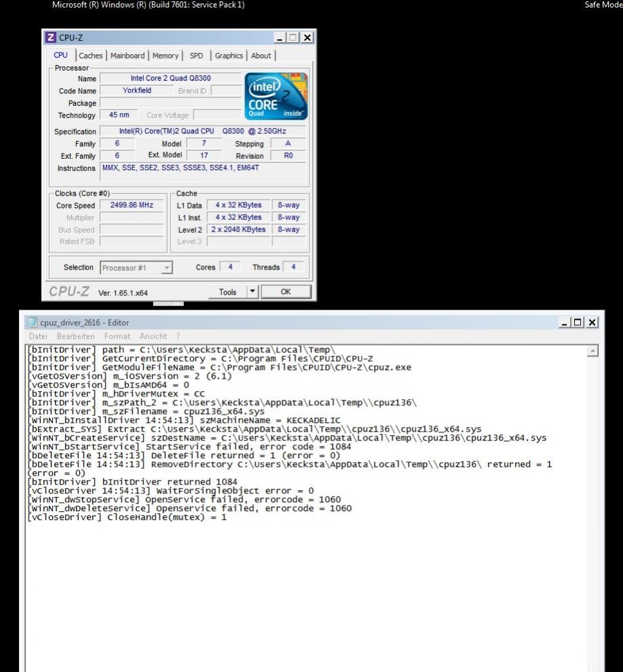Screen dimensions: 623x672
Task: Click the Model value 7
Action: point(204,143)
